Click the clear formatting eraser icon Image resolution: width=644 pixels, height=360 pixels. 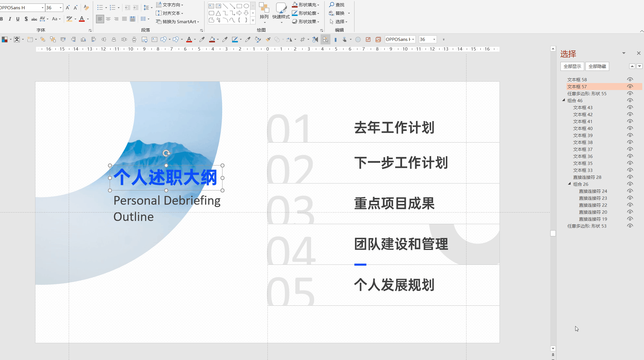click(86, 8)
